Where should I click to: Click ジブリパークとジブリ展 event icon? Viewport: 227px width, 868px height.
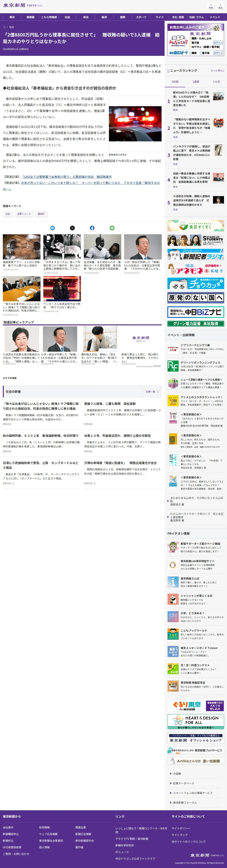pyautogui.click(x=173, y=349)
